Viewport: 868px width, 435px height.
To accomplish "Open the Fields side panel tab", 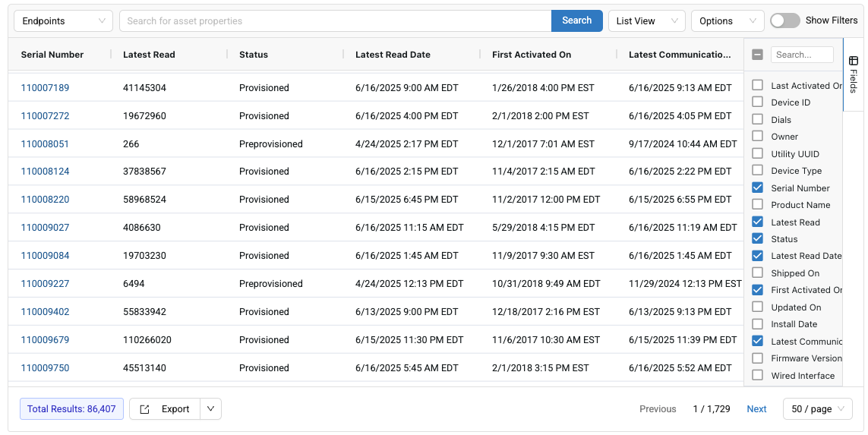I will tap(853, 74).
